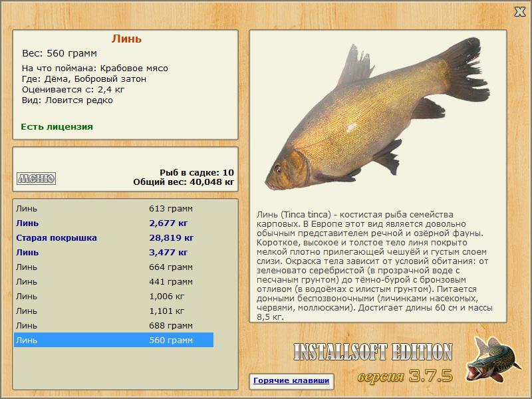Click the Где: Дёма, Бобровый затон line
The image size is (532, 399).
pyautogui.click(x=84, y=79)
